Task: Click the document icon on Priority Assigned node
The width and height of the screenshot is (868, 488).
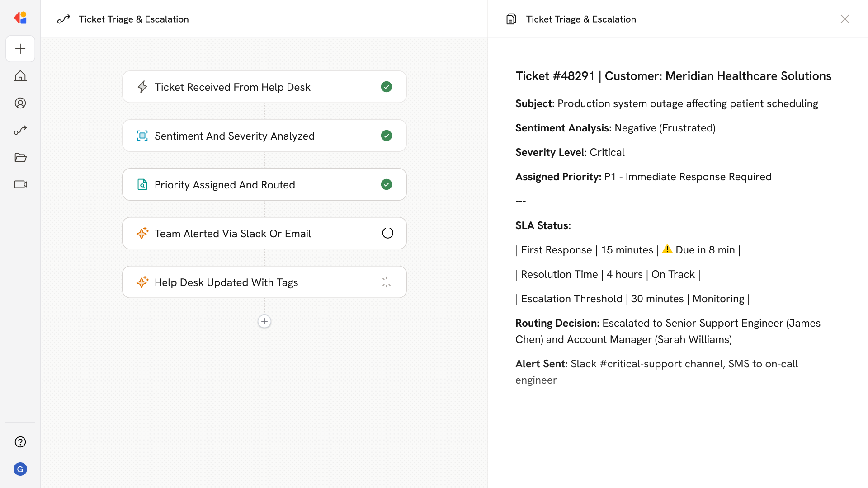Action: [x=142, y=184]
